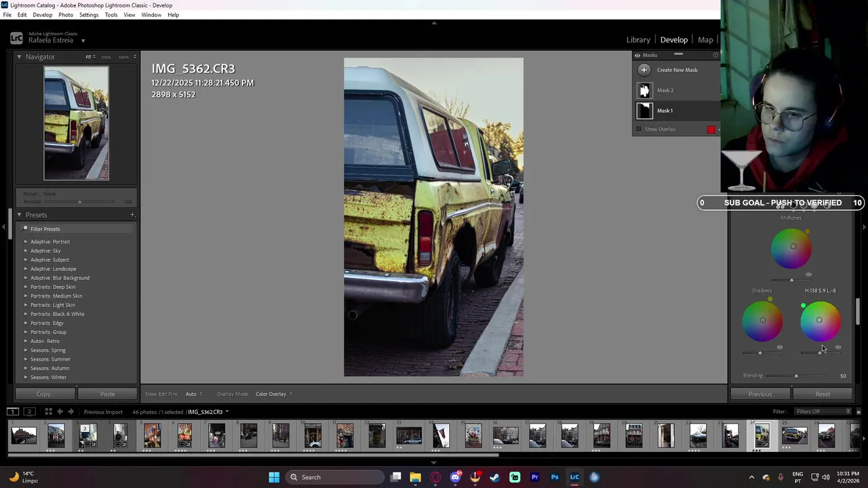
Task: Select Mask 1 in the Masks panel
Action: (677, 110)
